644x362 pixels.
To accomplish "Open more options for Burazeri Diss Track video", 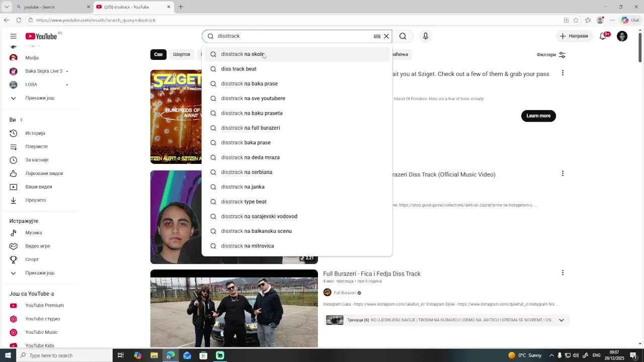I will pos(562,173).
